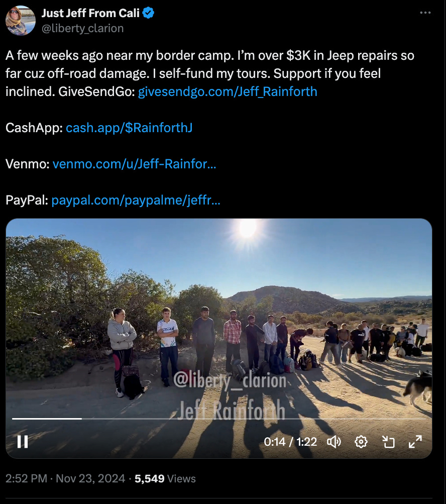
Task: Open the Venmo Jeff-Rainfor link
Action: [x=134, y=164]
